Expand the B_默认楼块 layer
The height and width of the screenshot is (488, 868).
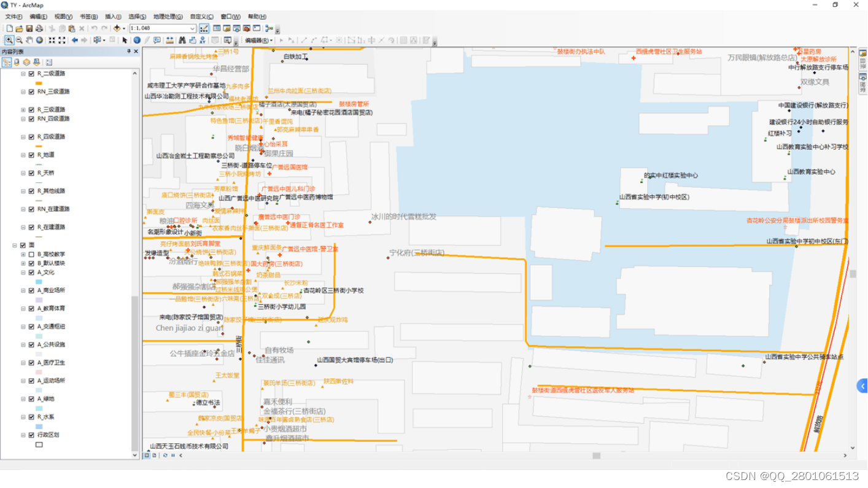coord(23,263)
